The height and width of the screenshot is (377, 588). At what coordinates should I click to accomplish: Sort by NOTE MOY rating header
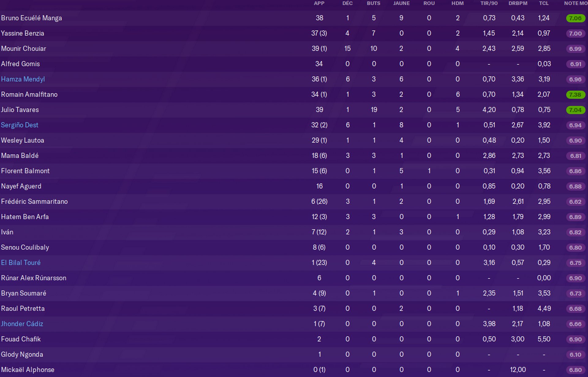(575, 3)
